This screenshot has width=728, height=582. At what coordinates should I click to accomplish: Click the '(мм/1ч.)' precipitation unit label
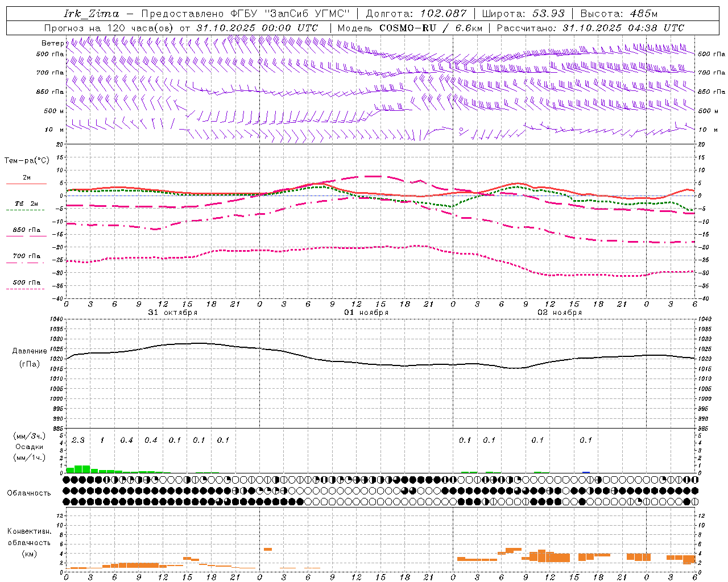tap(29, 457)
